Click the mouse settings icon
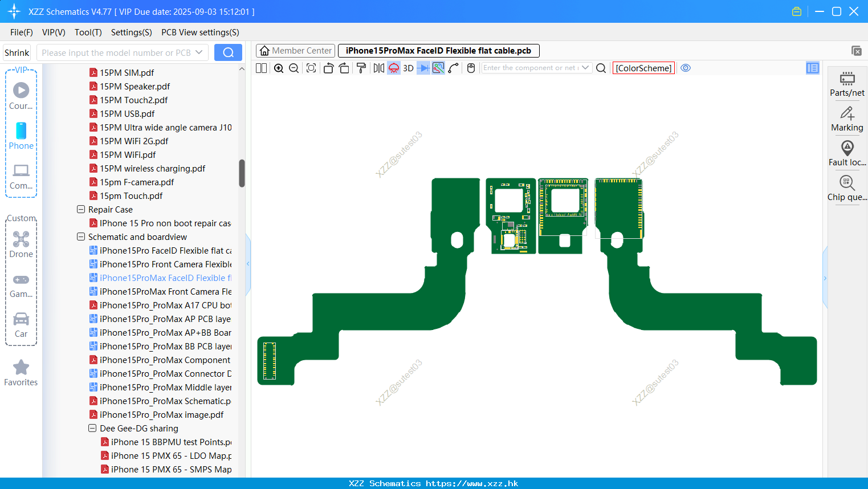Viewport: 868px width, 489px height. point(471,68)
